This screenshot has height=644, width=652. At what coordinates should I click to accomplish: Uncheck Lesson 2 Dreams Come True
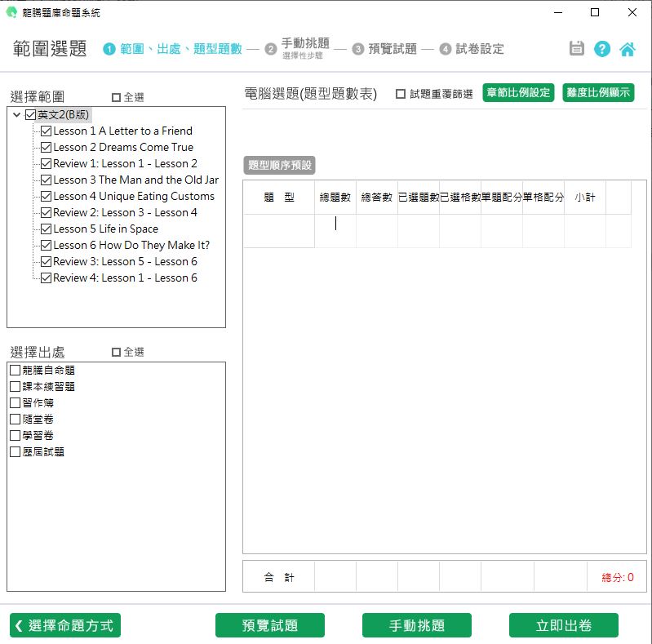(47, 147)
